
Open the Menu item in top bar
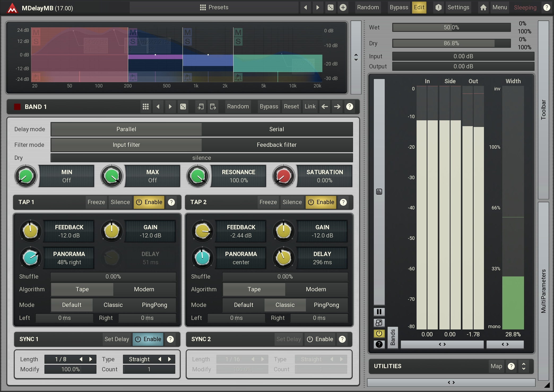pyautogui.click(x=499, y=7)
